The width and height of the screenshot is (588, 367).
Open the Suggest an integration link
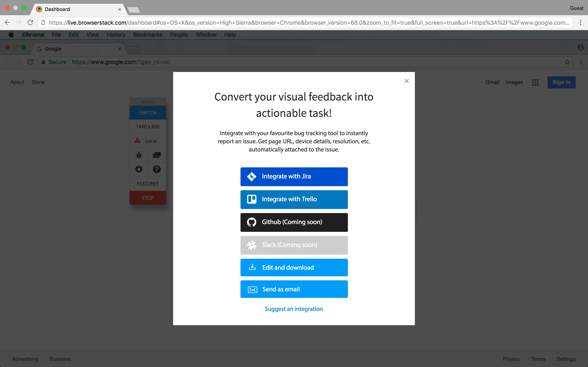pyautogui.click(x=294, y=309)
